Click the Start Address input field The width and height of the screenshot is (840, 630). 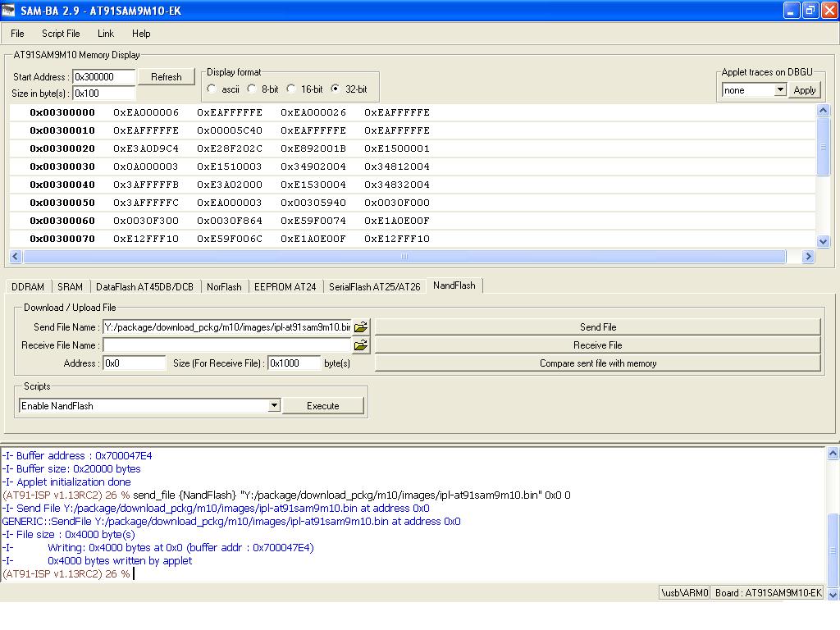point(104,77)
